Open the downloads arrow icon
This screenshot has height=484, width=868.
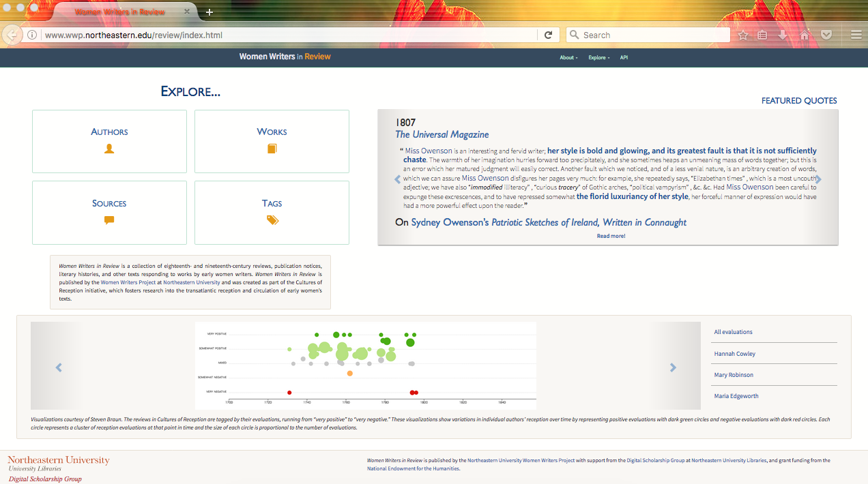pos(783,35)
